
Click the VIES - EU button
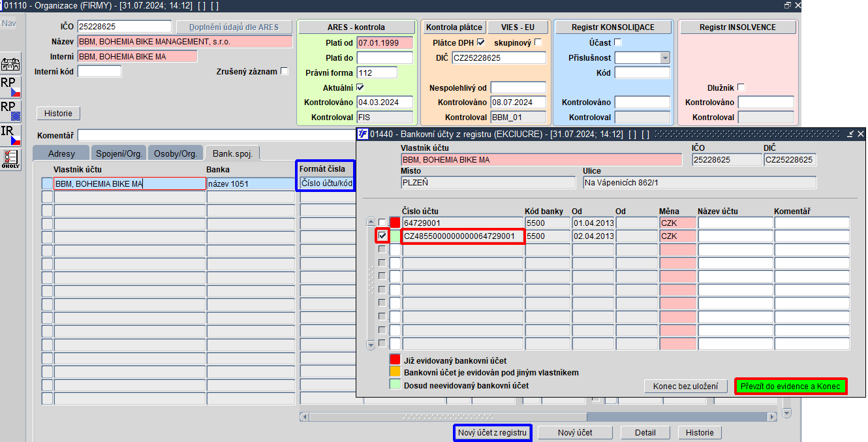tap(518, 27)
